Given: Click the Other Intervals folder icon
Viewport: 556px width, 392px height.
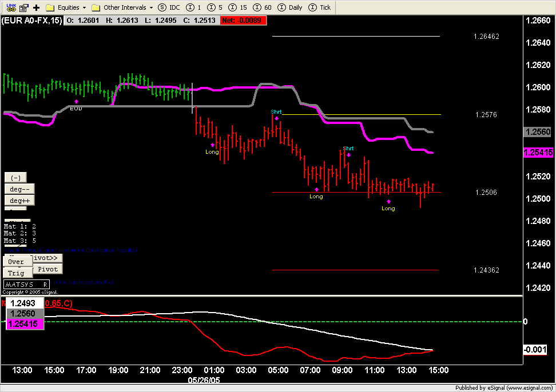Looking at the screenshot, I should (96, 7).
